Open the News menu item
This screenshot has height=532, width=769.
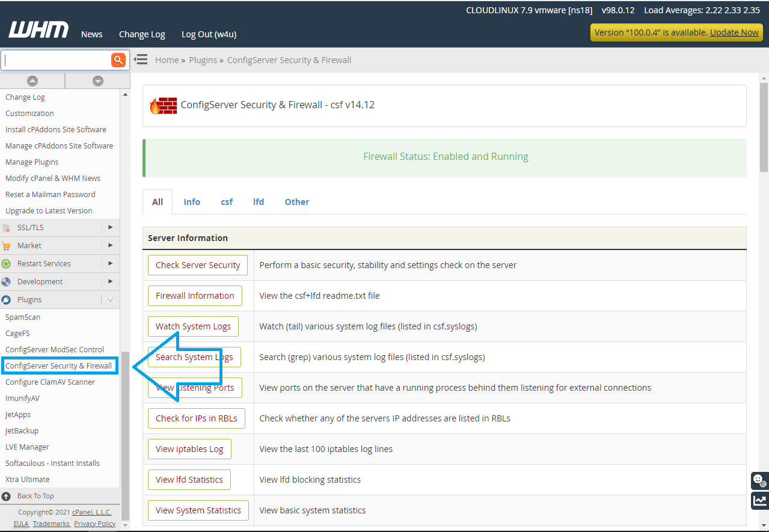point(92,34)
